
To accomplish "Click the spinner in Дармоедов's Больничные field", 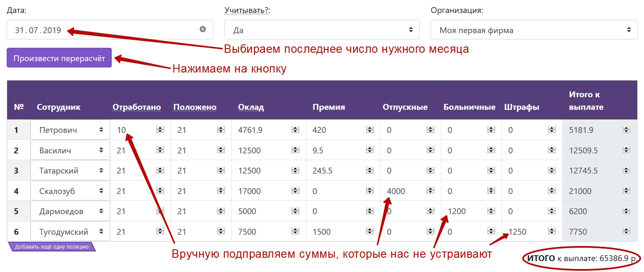I will point(491,211).
